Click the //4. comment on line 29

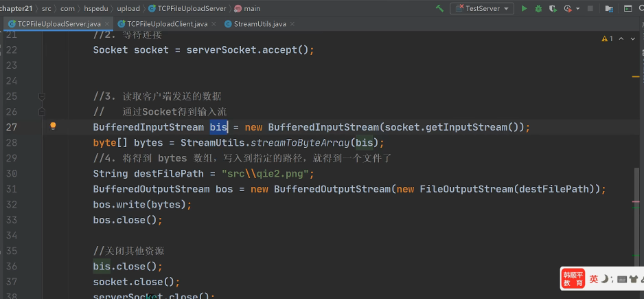243,158
